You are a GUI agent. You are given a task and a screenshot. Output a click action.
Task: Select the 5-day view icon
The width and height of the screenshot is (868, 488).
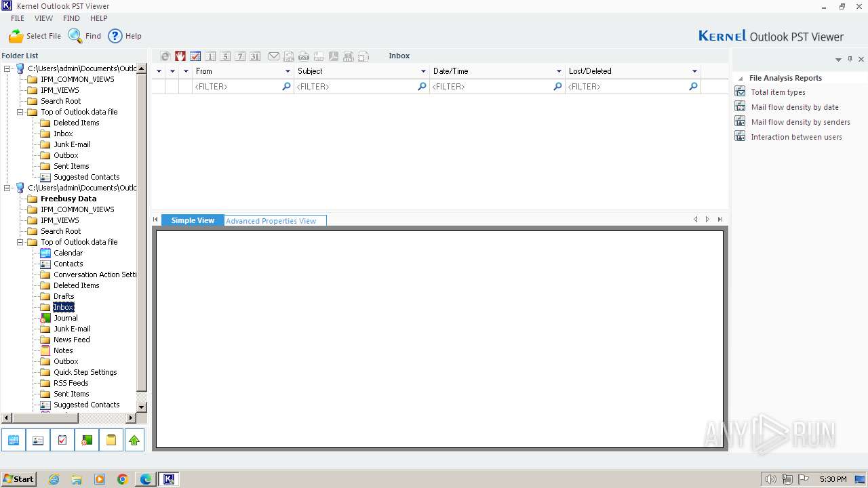[225, 56]
